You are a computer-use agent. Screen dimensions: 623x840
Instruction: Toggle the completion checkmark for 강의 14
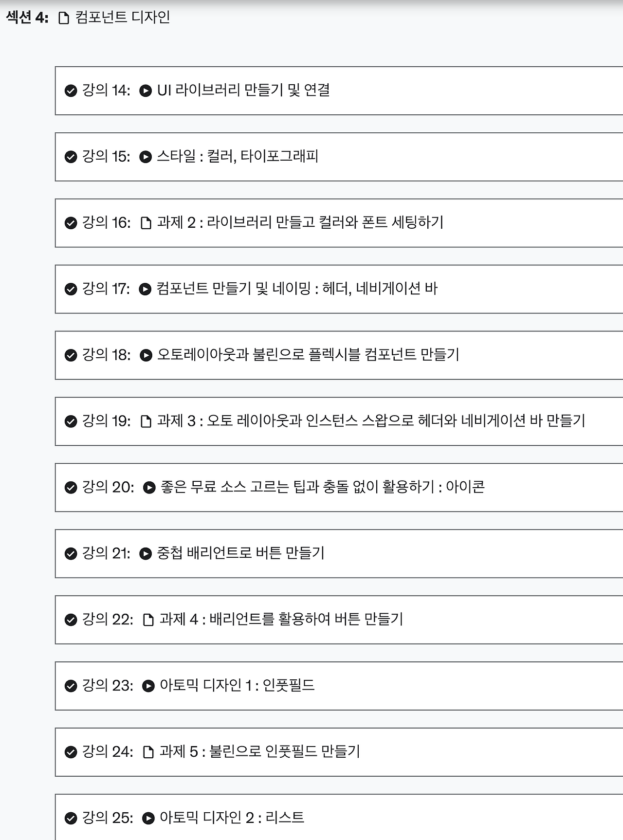(x=71, y=90)
